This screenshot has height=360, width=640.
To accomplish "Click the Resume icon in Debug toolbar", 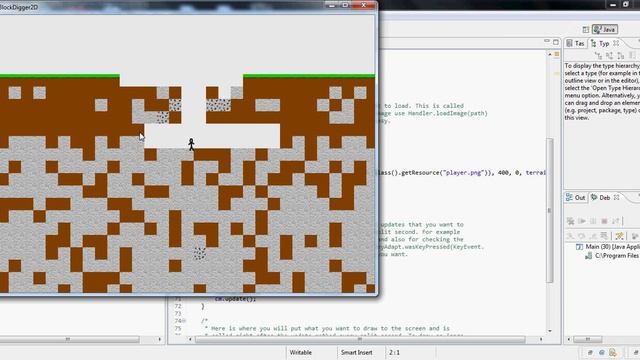I will pos(582,221).
